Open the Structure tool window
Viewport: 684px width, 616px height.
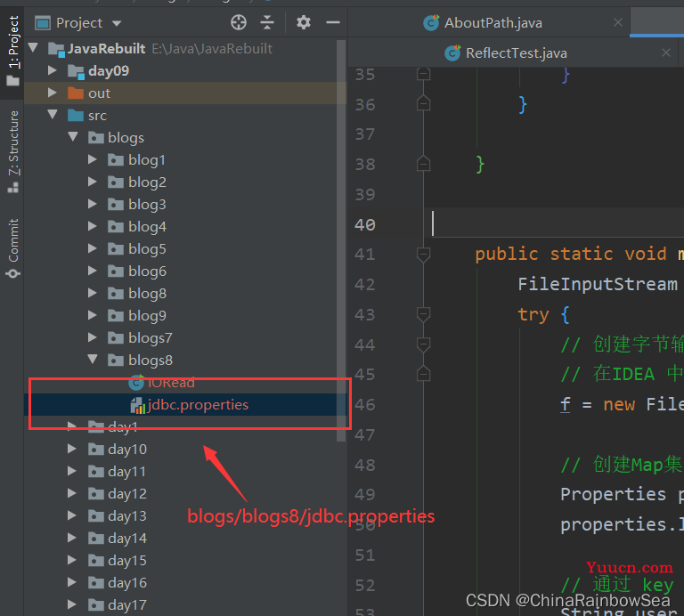pyautogui.click(x=13, y=151)
